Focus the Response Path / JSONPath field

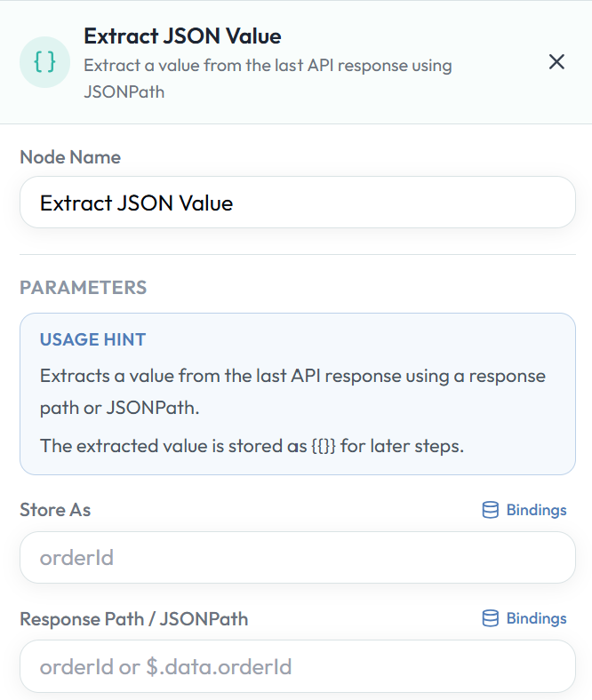point(298,666)
